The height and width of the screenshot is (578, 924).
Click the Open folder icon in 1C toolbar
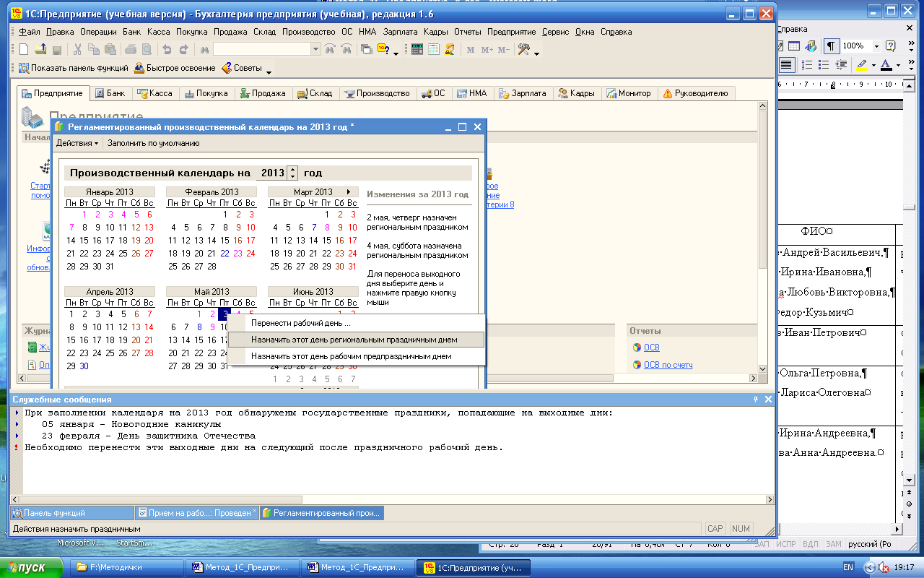pos(40,49)
